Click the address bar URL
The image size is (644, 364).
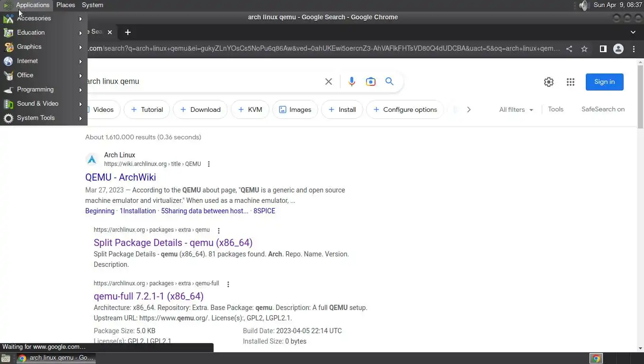coord(324,49)
